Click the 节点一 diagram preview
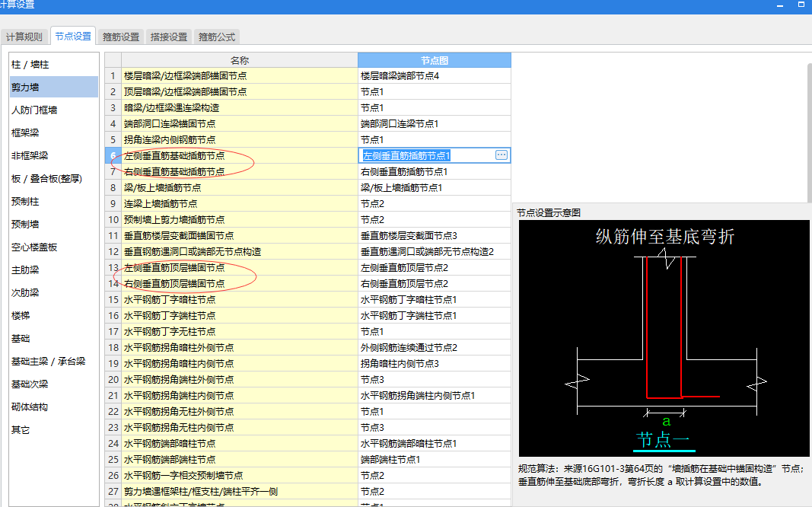The image size is (812, 507). pyautogui.click(x=664, y=338)
